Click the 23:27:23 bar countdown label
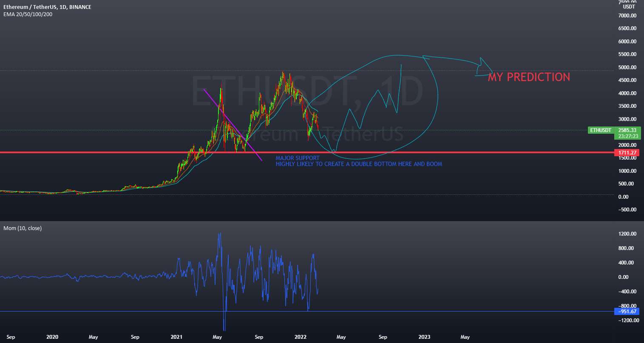The width and height of the screenshot is (644, 343). pyautogui.click(x=627, y=136)
